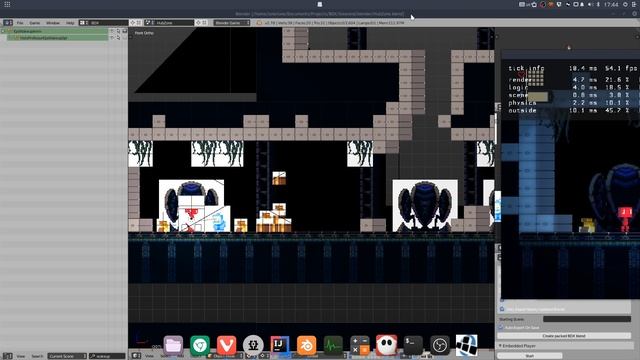Image resolution: width=640 pixels, height=360 pixels.
Task: Click the clock in the top bar
Action: tap(611, 4)
